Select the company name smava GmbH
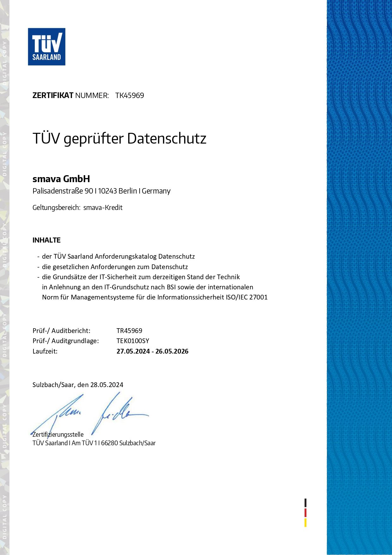Viewport: 392px width, 555px height. (x=61, y=179)
